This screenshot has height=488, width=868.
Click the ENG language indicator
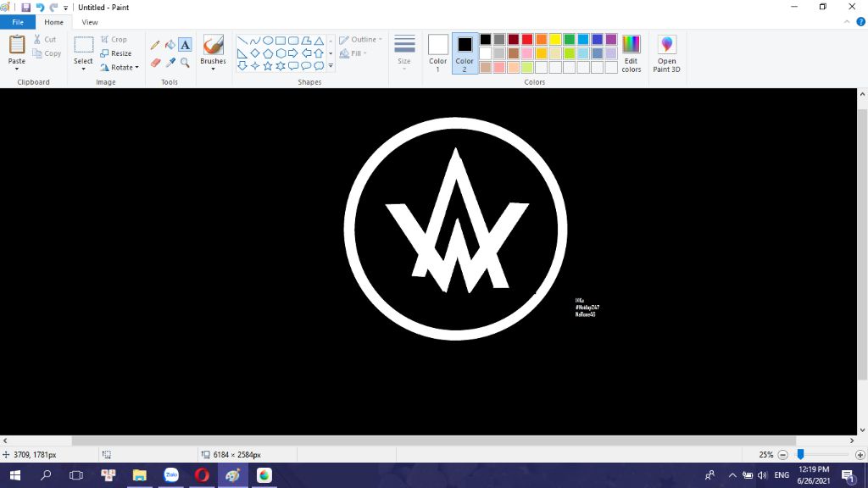click(782, 475)
